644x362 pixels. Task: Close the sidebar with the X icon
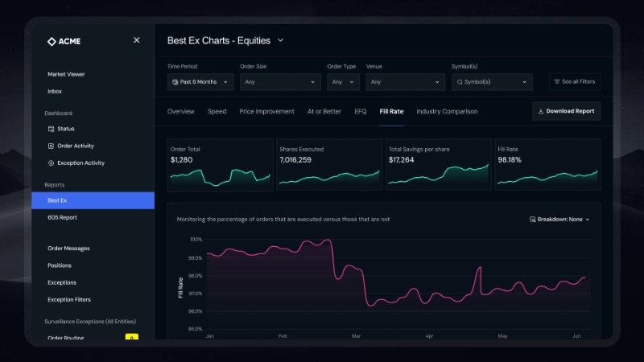pos(137,40)
